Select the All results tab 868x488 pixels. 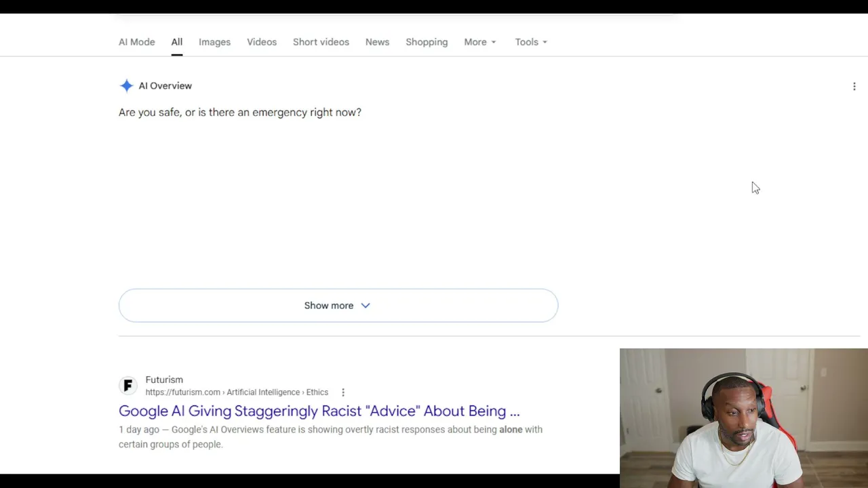point(176,42)
